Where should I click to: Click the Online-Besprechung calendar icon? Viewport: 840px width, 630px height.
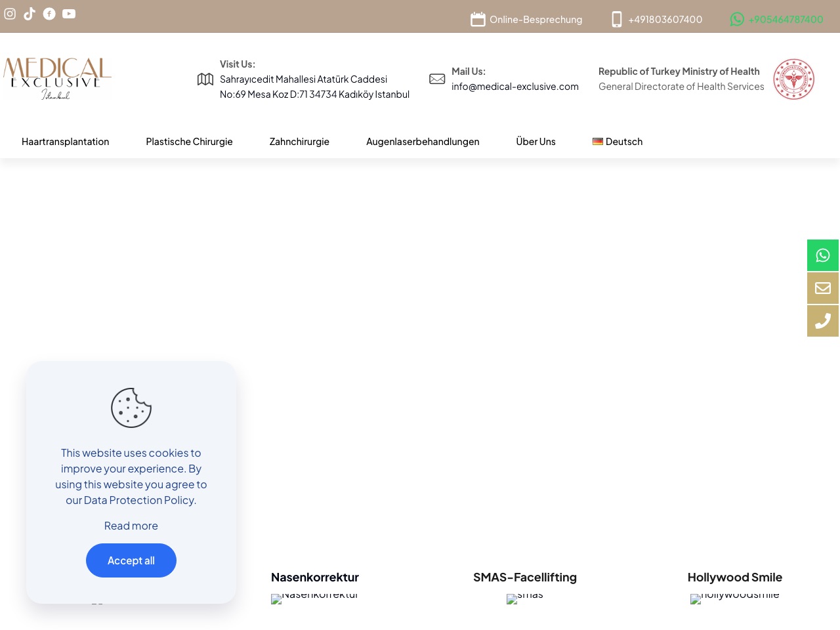pyautogui.click(x=478, y=20)
